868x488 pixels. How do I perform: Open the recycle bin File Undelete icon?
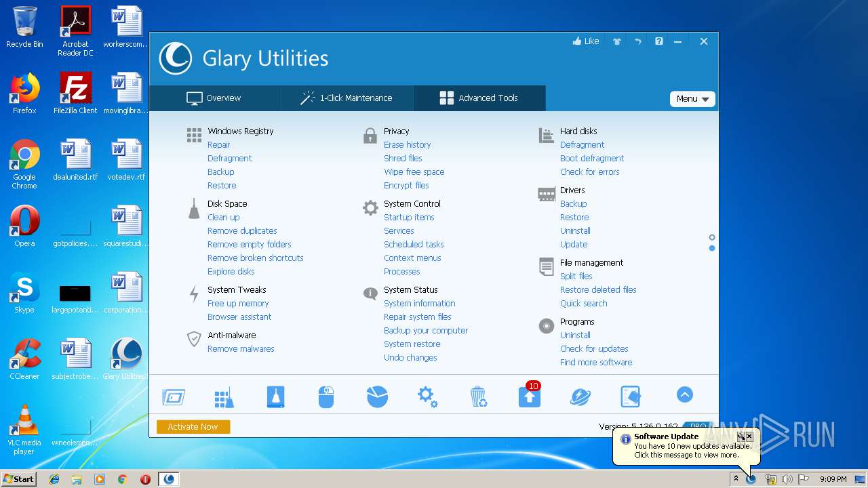pyautogui.click(x=478, y=396)
